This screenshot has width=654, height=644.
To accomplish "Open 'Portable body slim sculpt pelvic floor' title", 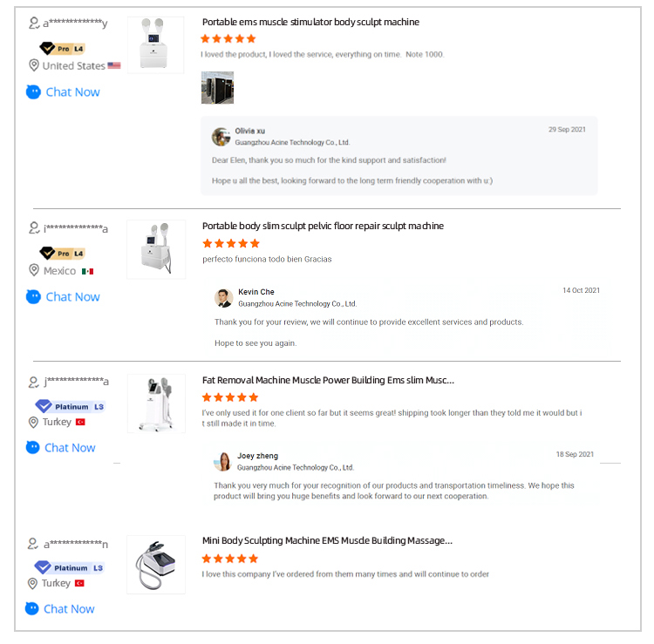I will [x=323, y=226].
